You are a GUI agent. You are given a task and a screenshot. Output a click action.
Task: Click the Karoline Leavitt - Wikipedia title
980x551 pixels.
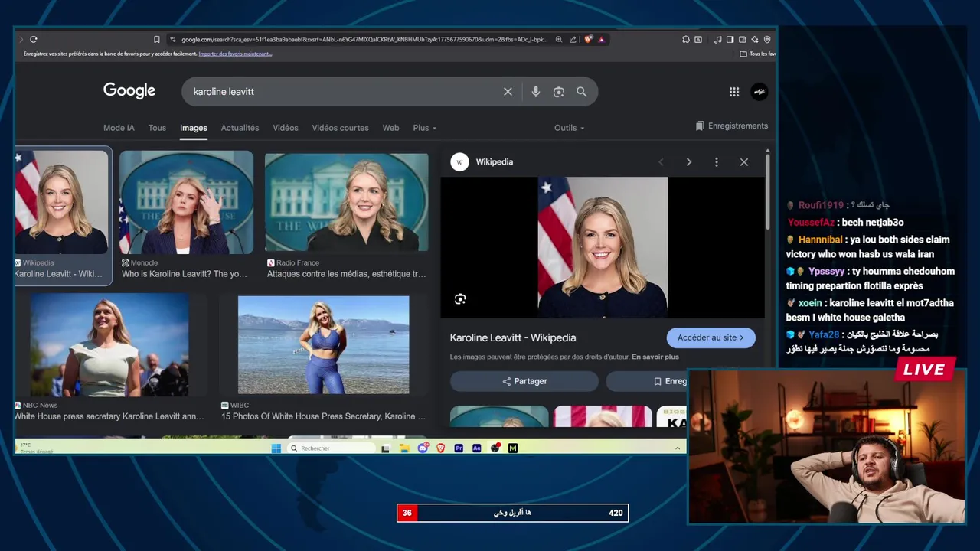click(x=513, y=337)
